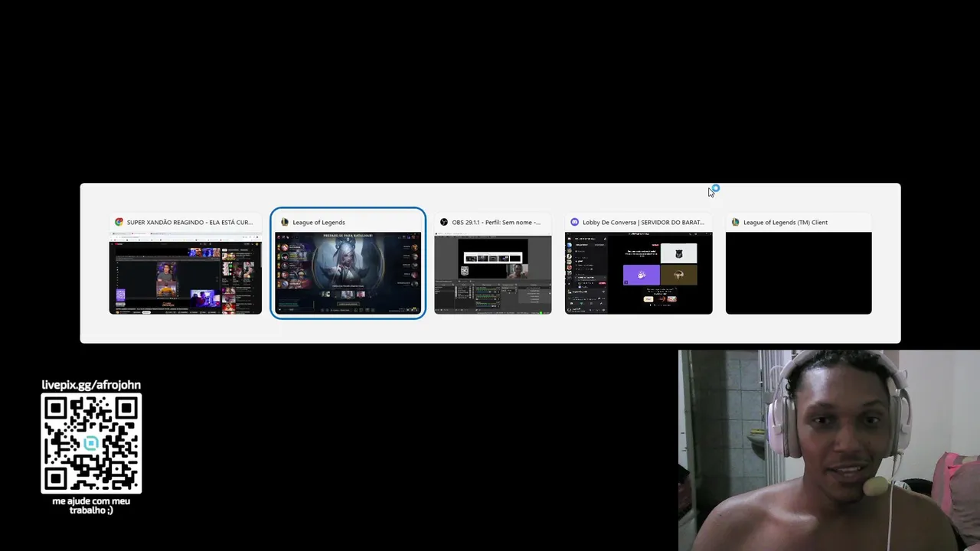Click the OBS icon in the switcher
Screen dimensions: 980x551
point(444,222)
